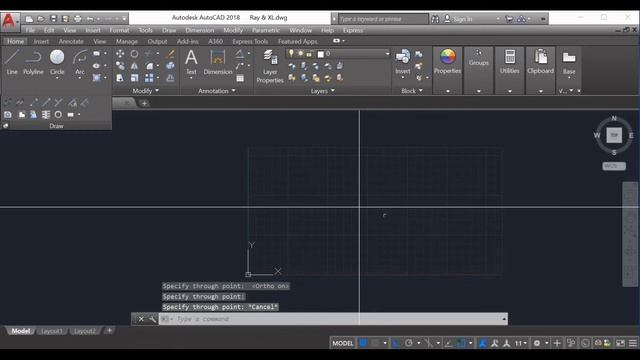The image size is (640, 360).
Task: Choose the Dimension tool
Action: (x=218, y=62)
